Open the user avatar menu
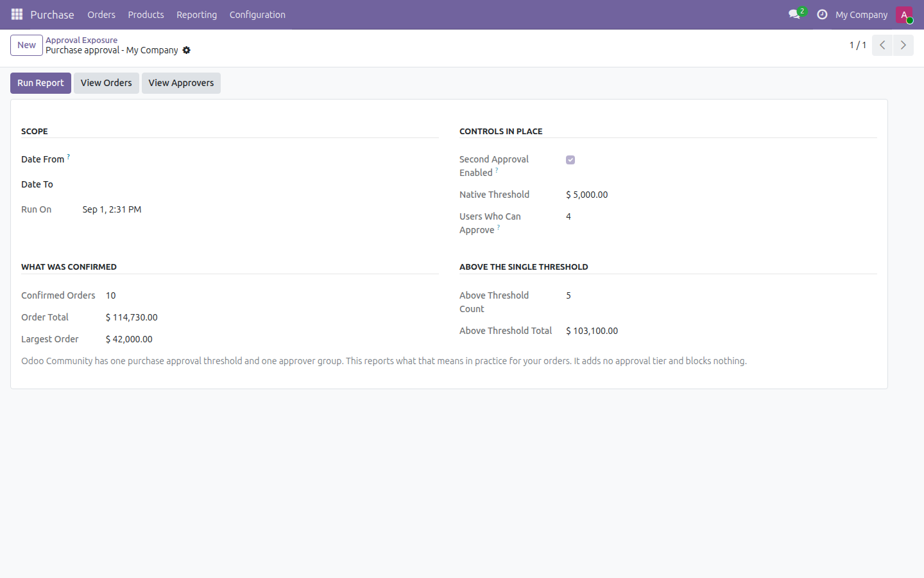Image resolution: width=924 pixels, height=578 pixels. tap(904, 14)
